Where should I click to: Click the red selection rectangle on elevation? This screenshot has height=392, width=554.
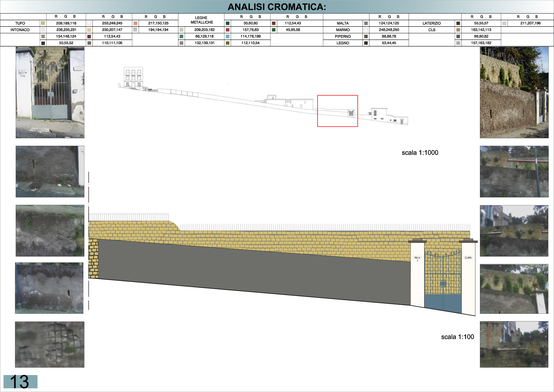(337, 111)
